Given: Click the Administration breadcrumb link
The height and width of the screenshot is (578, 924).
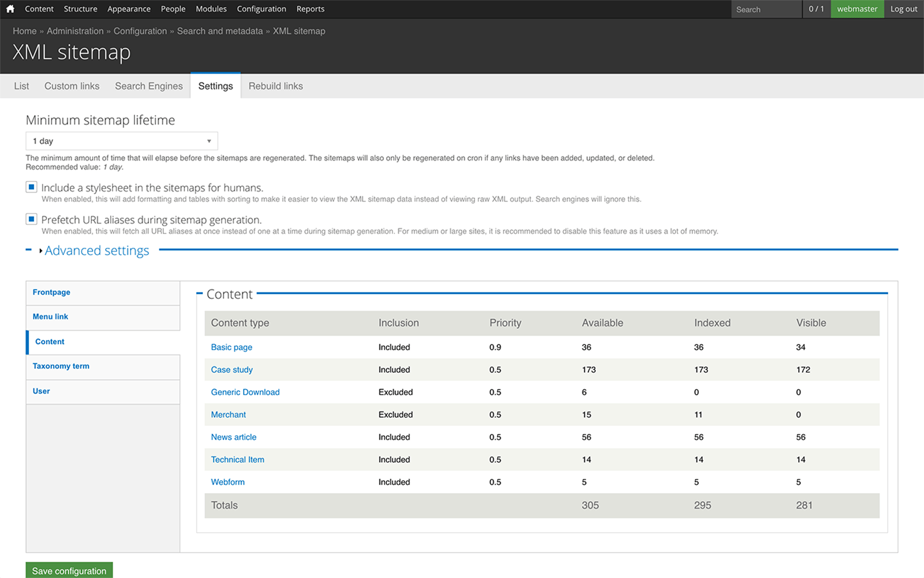Looking at the screenshot, I should (x=75, y=31).
